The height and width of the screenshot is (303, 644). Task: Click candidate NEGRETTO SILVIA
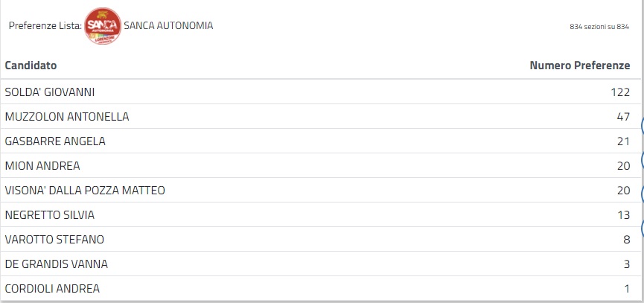(50, 215)
